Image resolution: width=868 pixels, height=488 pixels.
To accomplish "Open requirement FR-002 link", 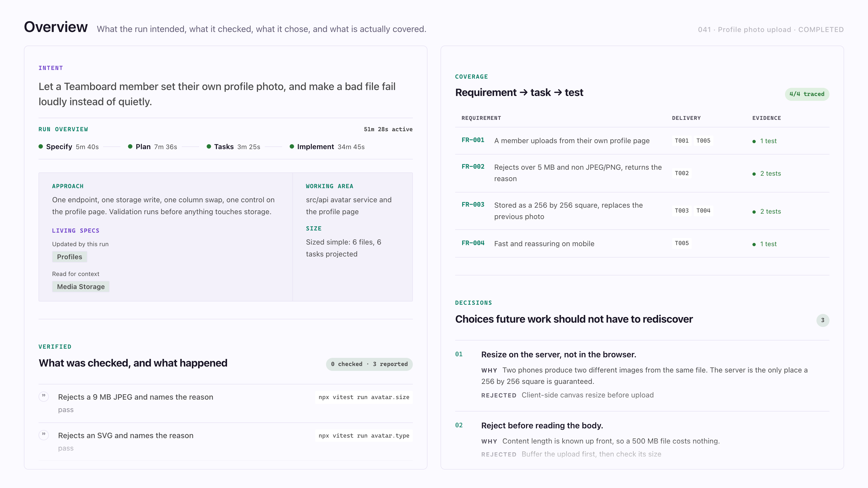I will (x=473, y=167).
